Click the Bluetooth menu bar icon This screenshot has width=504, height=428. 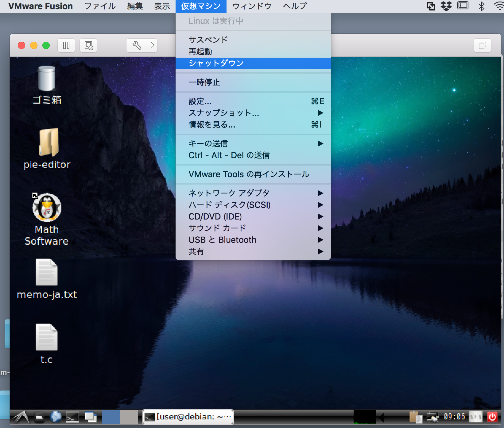[482, 6]
